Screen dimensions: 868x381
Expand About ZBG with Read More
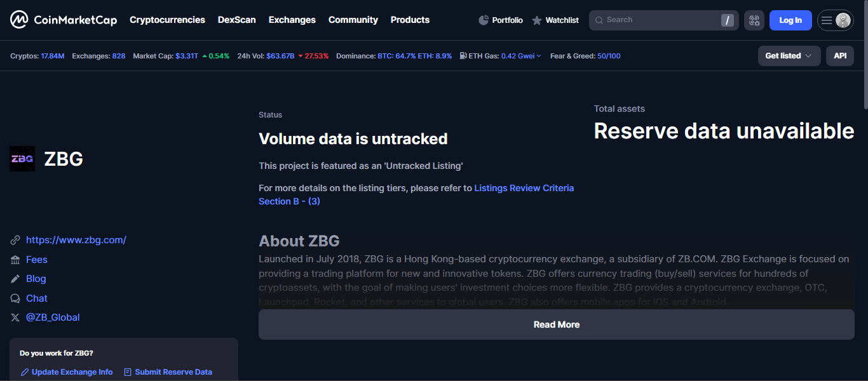click(x=556, y=324)
